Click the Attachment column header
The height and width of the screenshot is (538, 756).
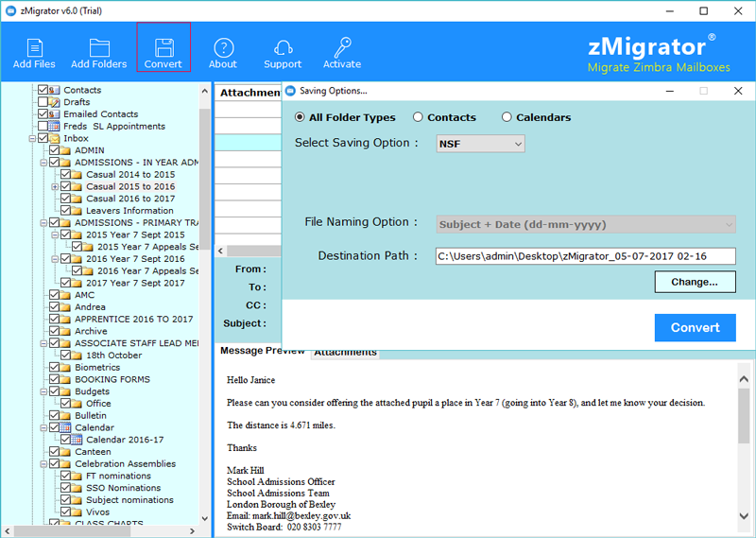pyautogui.click(x=249, y=93)
